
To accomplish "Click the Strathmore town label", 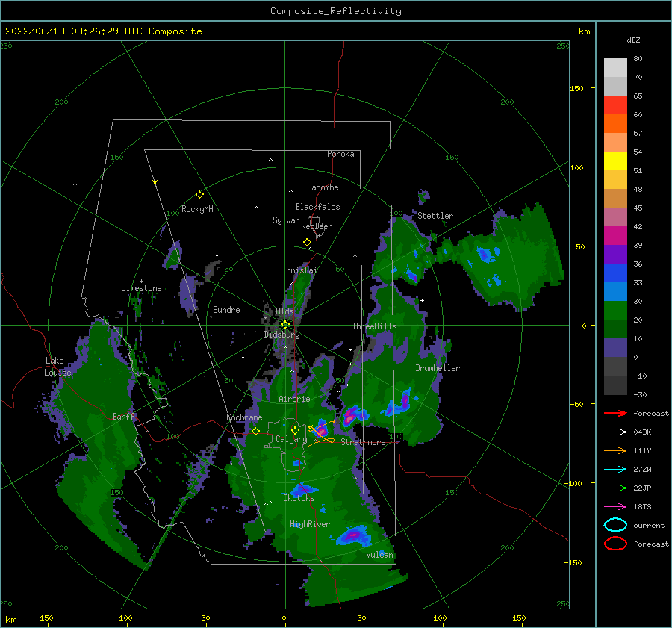I will (x=363, y=442).
